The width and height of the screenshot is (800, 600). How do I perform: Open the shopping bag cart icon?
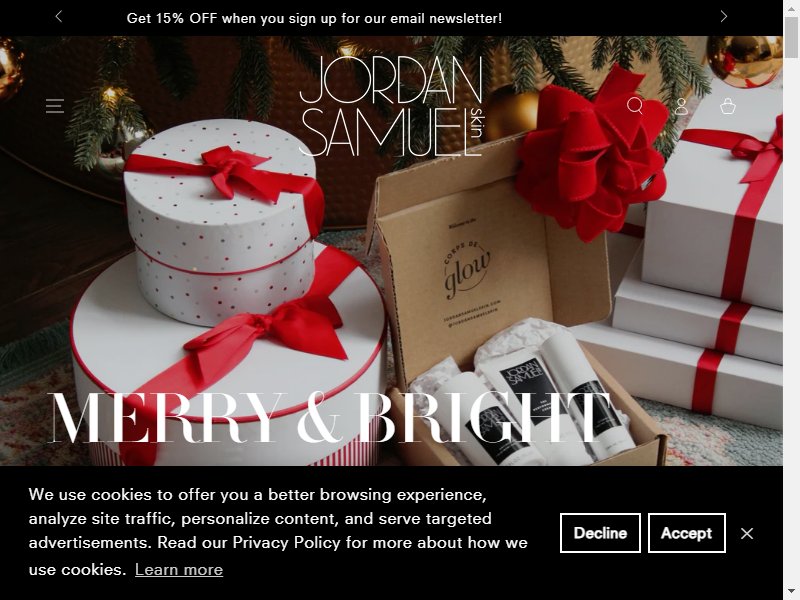[728, 106]
